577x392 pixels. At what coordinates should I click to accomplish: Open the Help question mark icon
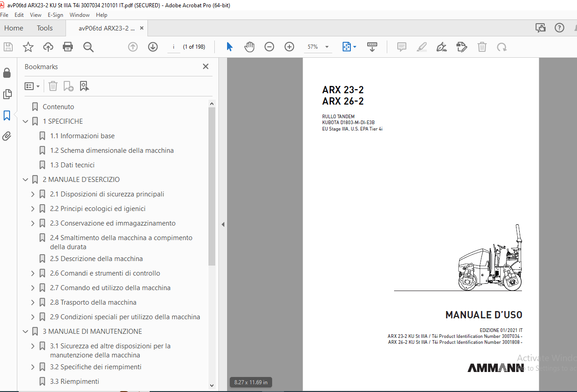(559, 28)
